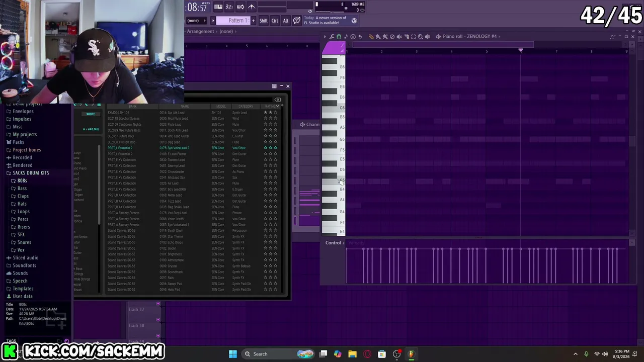Click the preset list vertical scrollbar
The width and height of the screenshot is (644, 362).
pyautogui.click(x=283, y=199)
